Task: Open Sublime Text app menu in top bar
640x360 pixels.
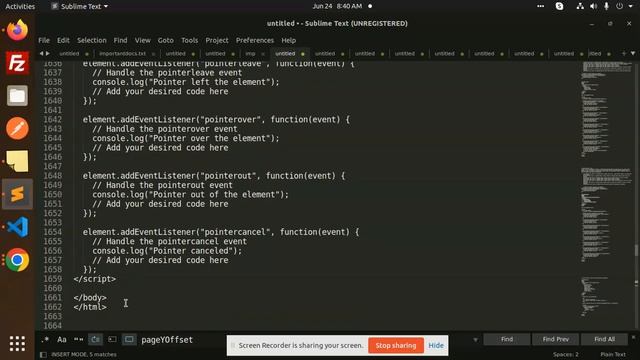Action: coord(80,6)
